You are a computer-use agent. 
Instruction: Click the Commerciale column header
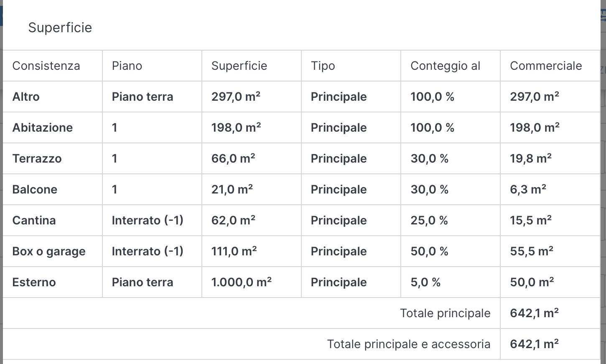(x=546, y=66)
